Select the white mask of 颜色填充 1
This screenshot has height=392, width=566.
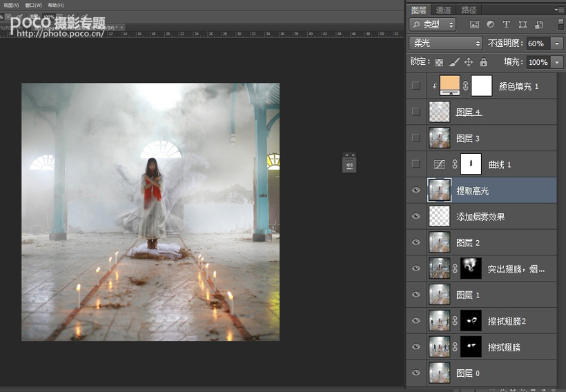point(482,86)
